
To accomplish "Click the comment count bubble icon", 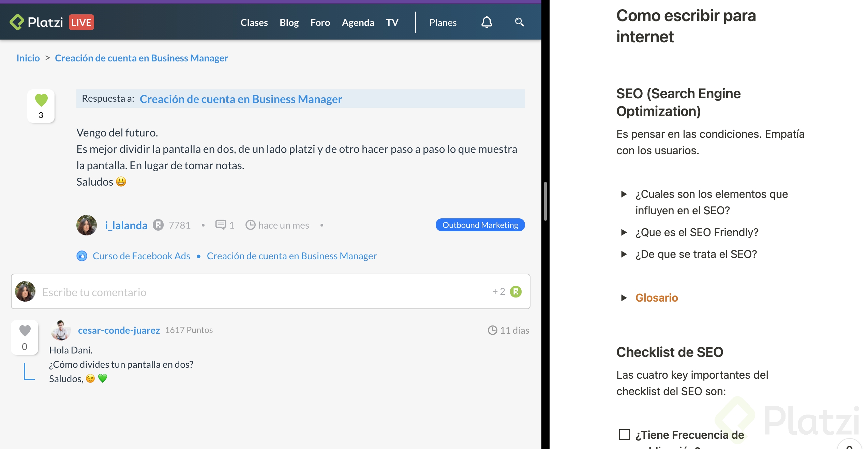I will (221, 224).
